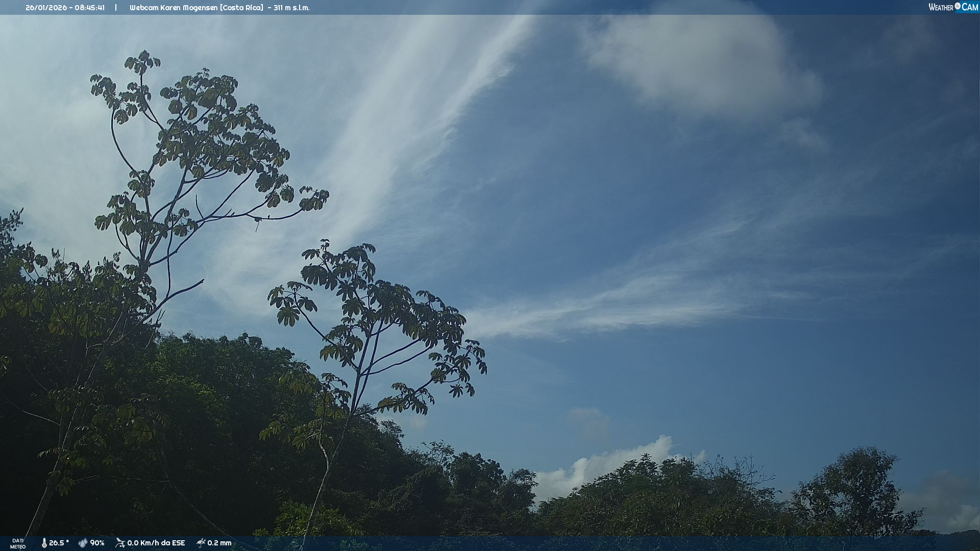The image size is (980, 551).
Task: Click the word Weather in the logo
Action: click(x=941, y=7)
